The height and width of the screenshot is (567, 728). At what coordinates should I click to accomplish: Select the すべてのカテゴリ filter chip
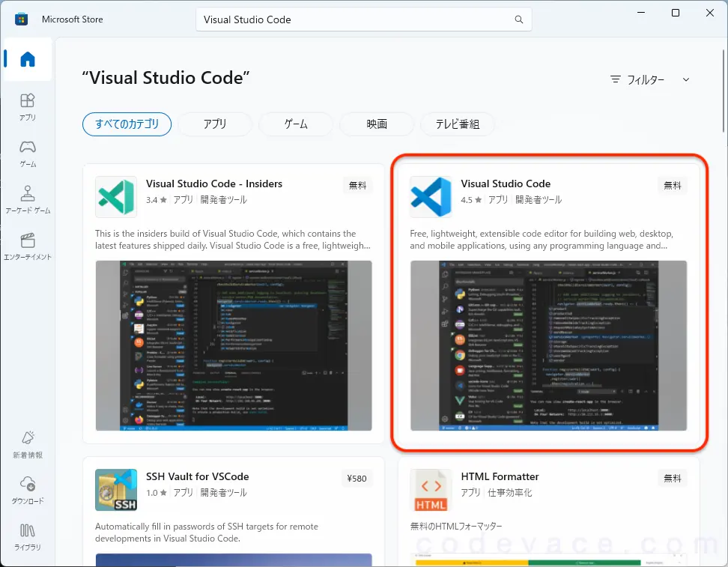tap(127, 124)
